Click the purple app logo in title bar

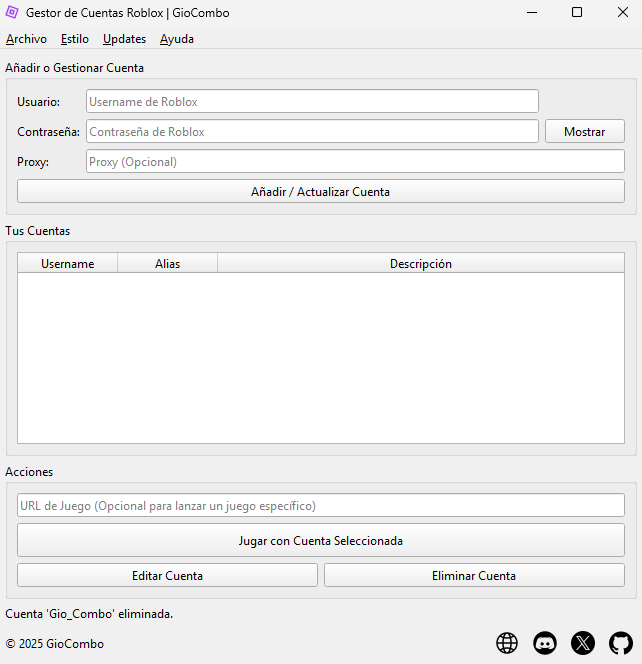[x=12, y=13]
